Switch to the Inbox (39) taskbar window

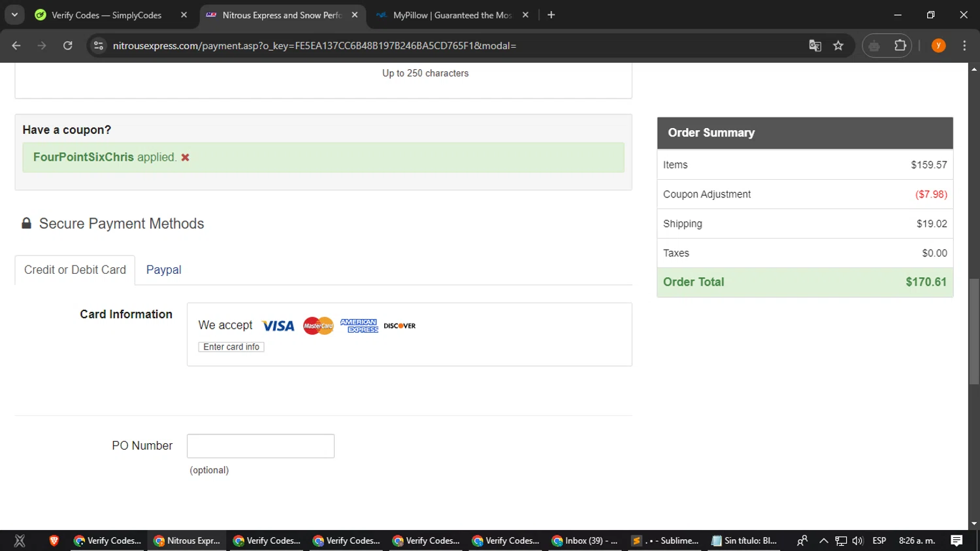pyautogui.click(x=585, y=541)
